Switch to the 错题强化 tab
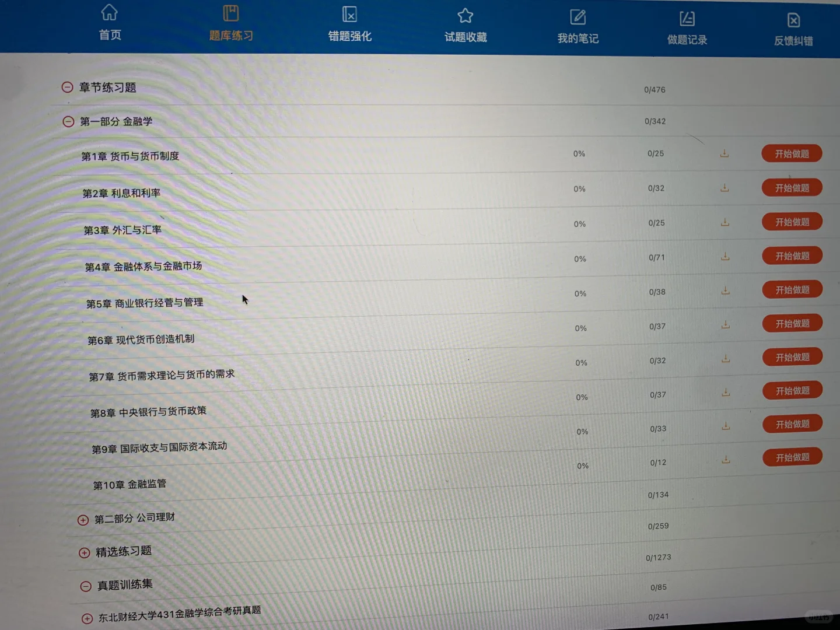Screen dimensions: 840x630 (x=349, y=26)
